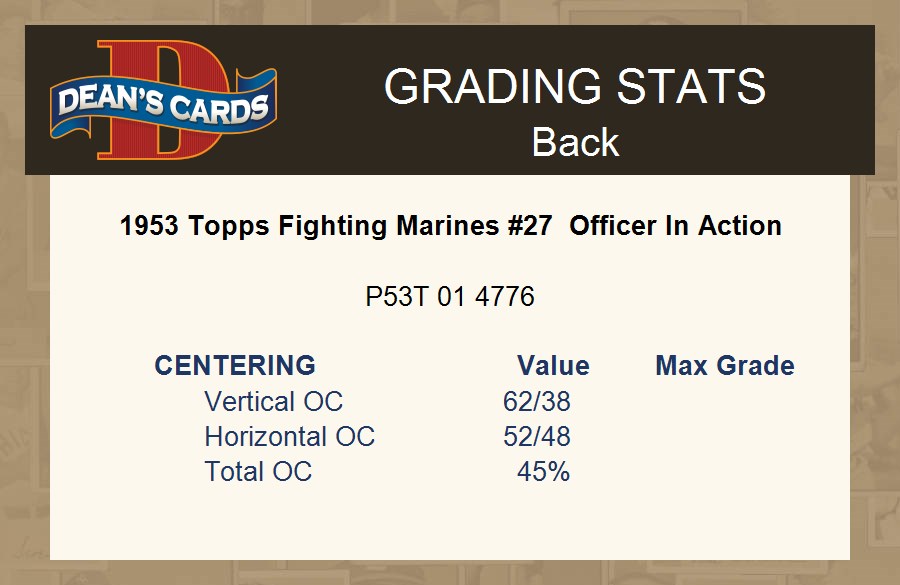Click the Dean's Cards ribbon logo
Screen dimensions: 900x585
[x=163, y=105]
